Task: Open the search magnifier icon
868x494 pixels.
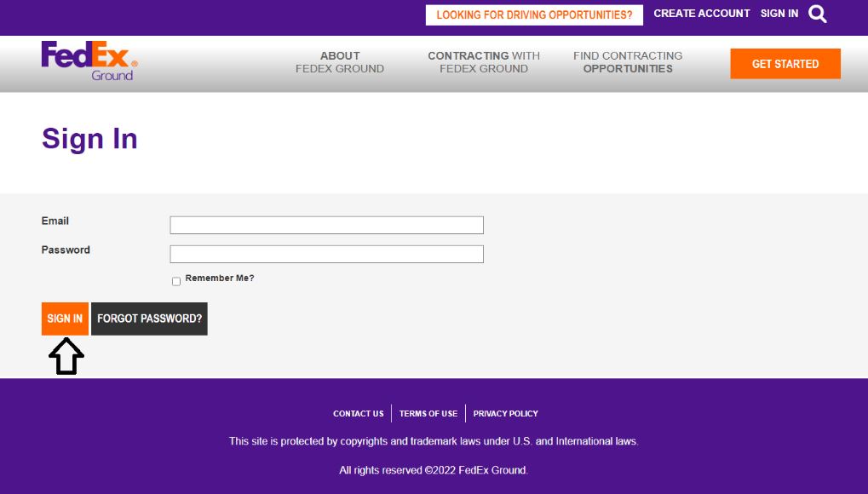Action: [x=818, y=14]
